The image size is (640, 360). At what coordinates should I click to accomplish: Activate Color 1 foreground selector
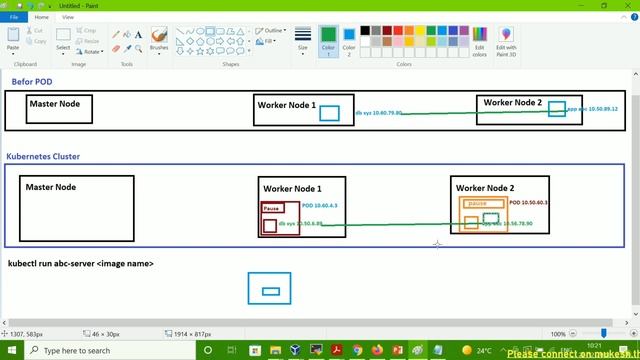point(328,42)
